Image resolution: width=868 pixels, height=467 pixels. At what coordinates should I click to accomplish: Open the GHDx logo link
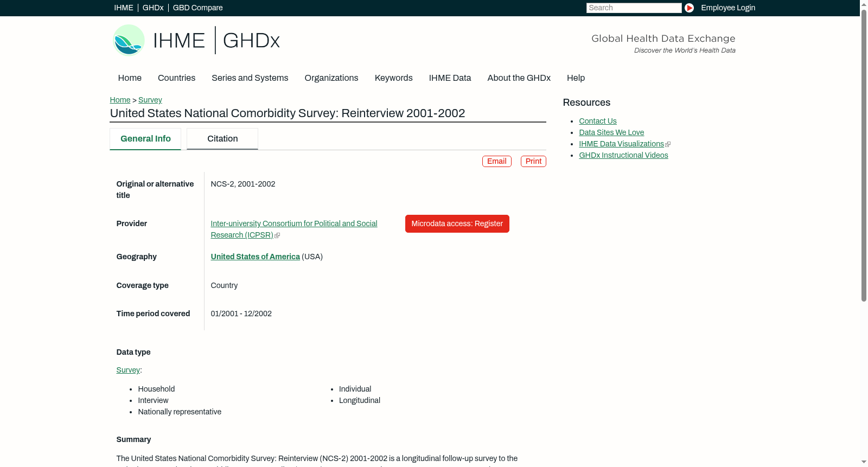click(x=251, y=41)
